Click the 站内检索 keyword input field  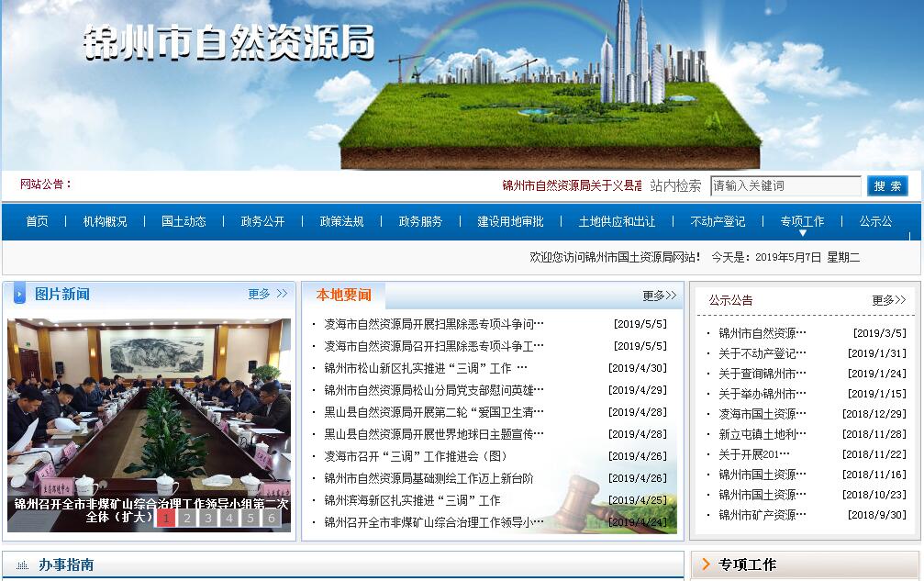pyautogui.click(x=785, y=185)
